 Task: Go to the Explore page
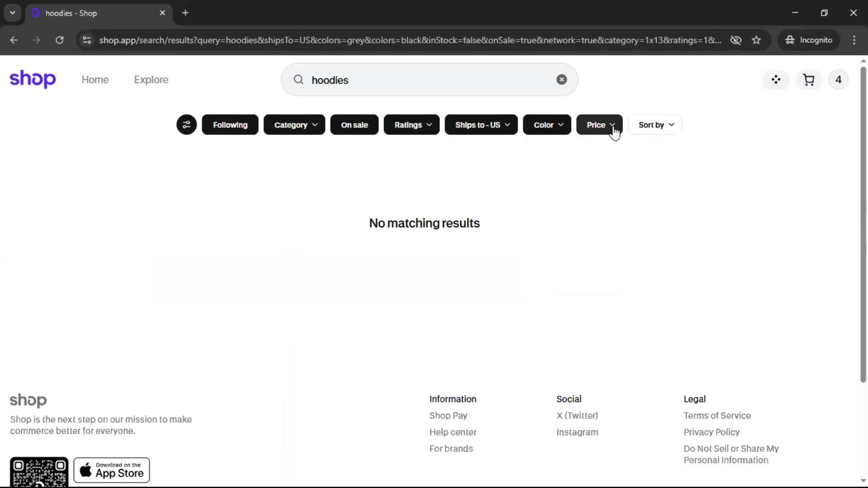click(151, 80)
